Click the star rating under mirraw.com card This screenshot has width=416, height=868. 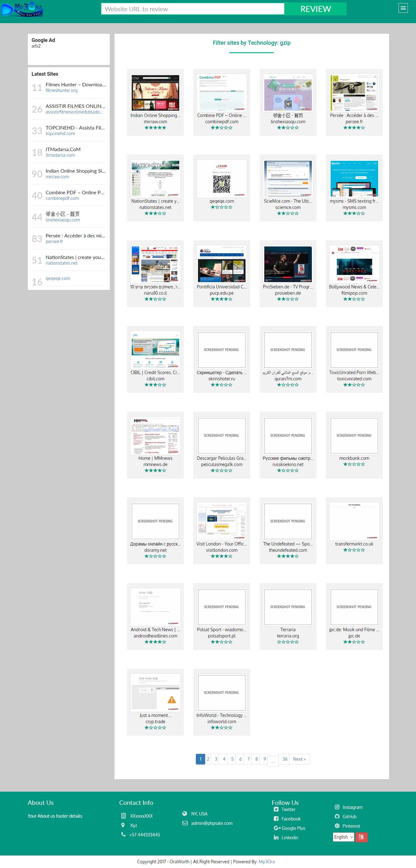[155, 128]
